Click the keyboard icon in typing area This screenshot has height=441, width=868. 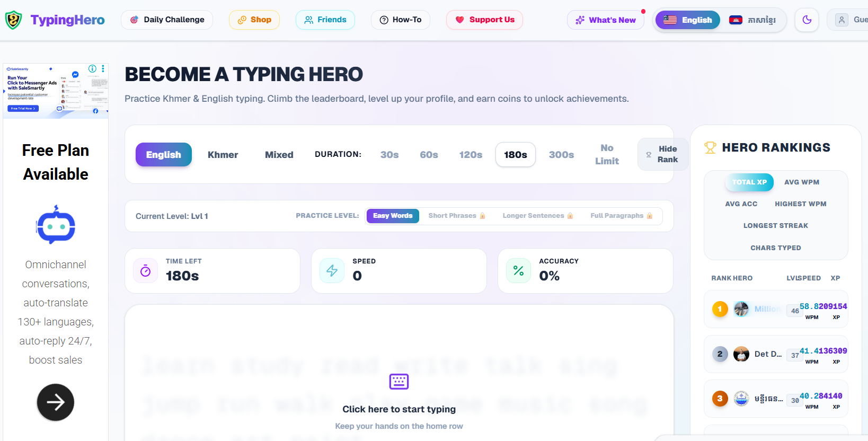tap(399, 382)
